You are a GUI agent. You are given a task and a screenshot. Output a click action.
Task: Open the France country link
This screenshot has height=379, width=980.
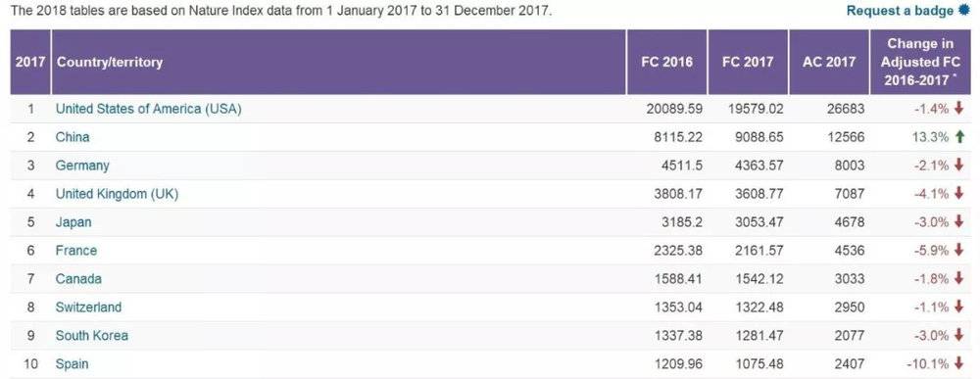pyautogui.click(x=76, y=251)
